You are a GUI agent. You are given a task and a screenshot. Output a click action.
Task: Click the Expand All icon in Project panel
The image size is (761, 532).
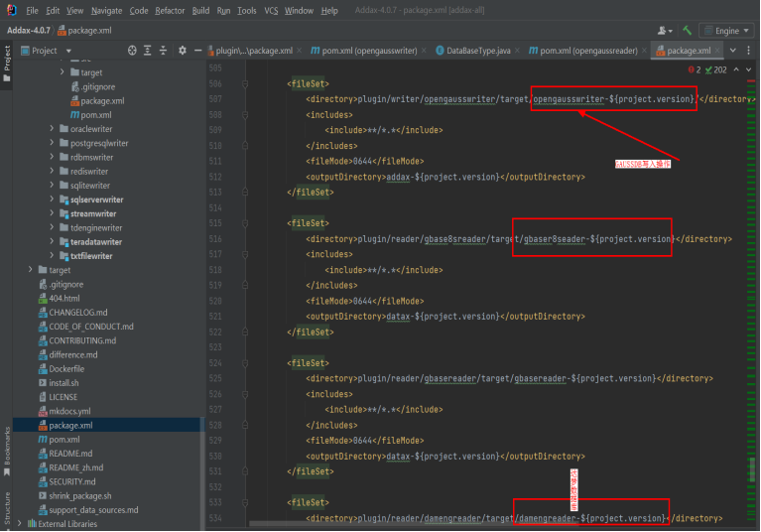(148, 51)
